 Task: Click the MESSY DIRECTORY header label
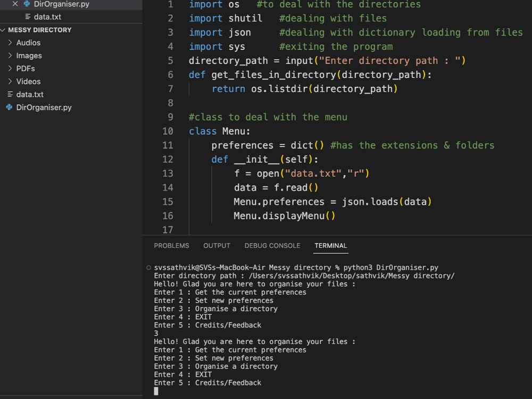[x=40, y=30]
